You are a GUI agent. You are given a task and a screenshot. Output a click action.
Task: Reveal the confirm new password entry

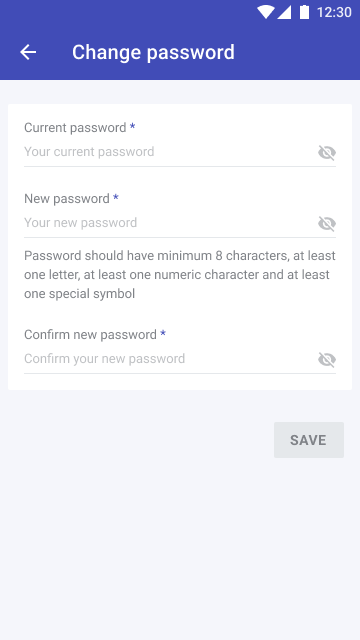click(327, 359)
